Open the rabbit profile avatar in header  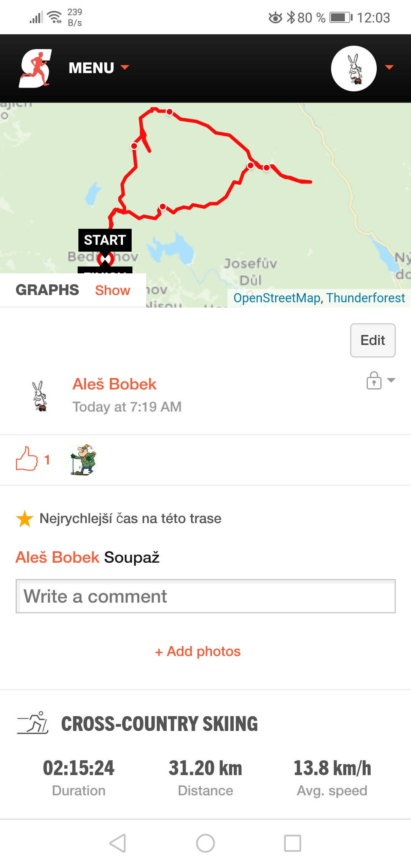pos(354,69)
